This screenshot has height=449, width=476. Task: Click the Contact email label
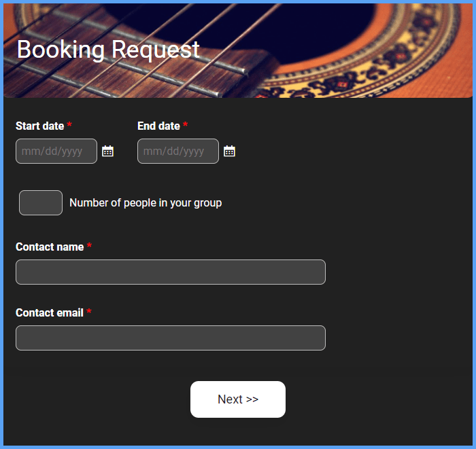click(50, 312)
